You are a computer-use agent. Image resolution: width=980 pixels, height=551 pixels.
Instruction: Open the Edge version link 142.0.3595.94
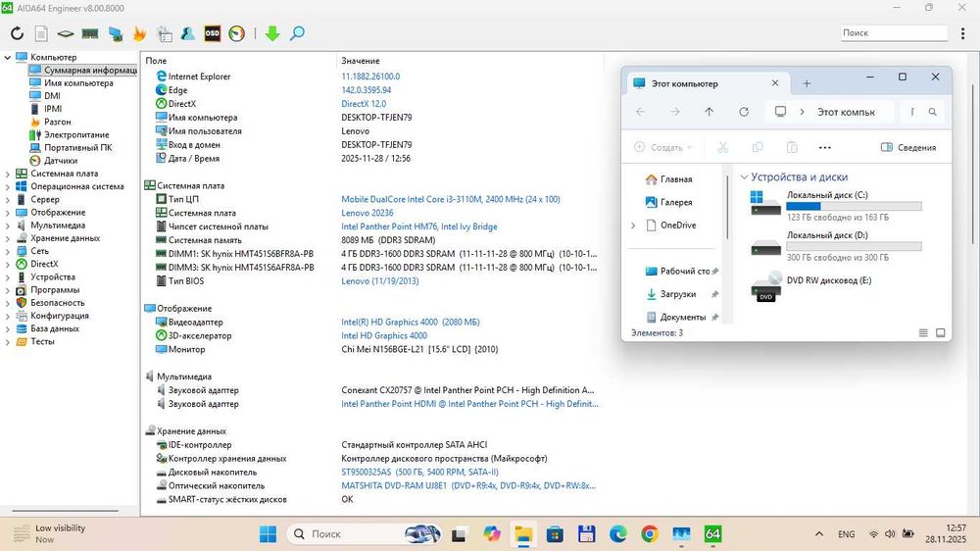click(x=367, y=90)
